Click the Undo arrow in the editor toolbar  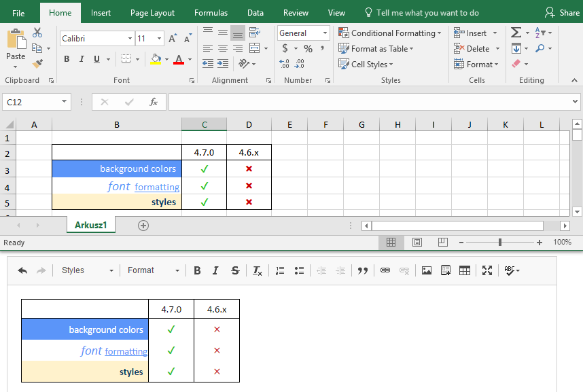[22, 270]
